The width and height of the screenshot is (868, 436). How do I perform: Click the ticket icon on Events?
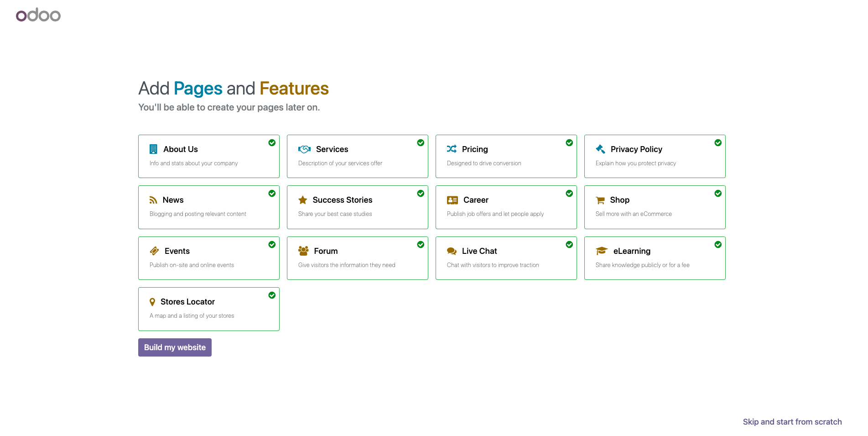tap(154, 251)
